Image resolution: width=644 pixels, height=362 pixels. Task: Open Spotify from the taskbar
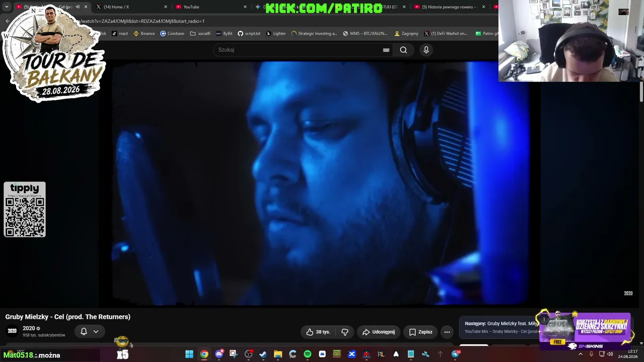tap(307, 354)
